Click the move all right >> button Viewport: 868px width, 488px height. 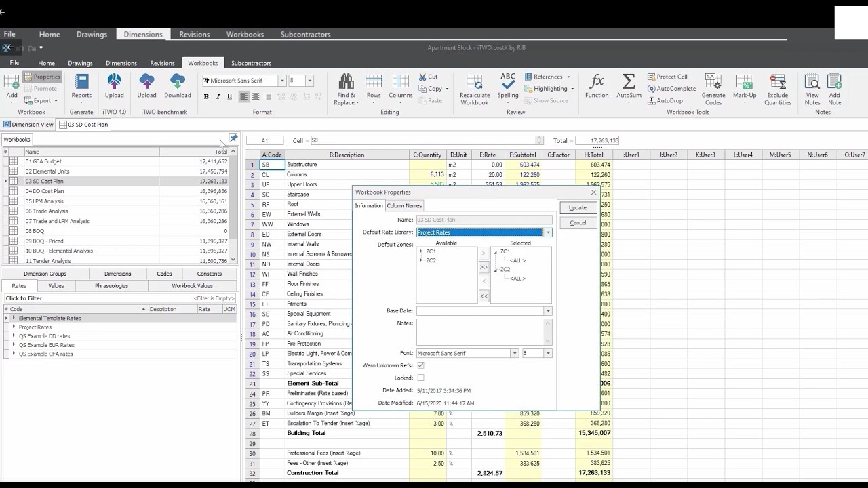tap(484, 267)
